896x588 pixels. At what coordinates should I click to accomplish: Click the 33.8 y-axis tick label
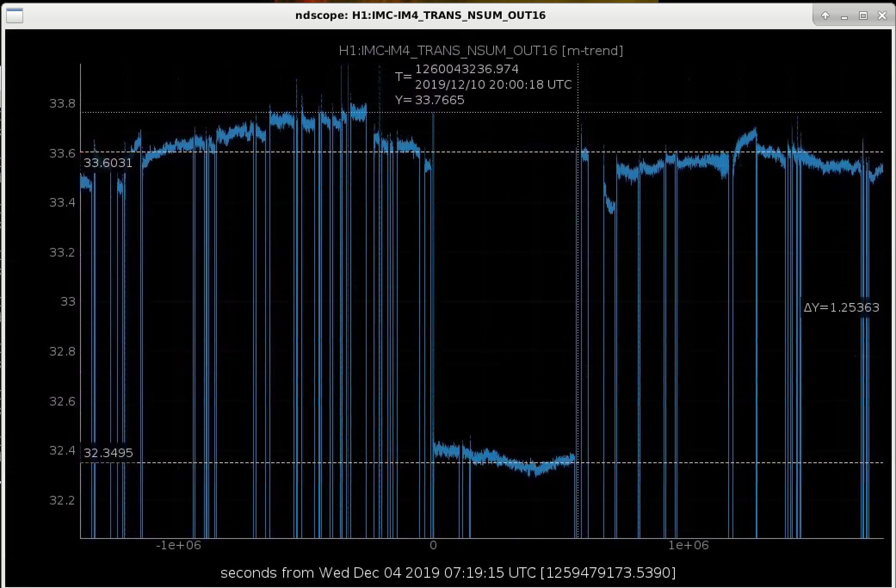pyautogui.click(x=62, y=103)
